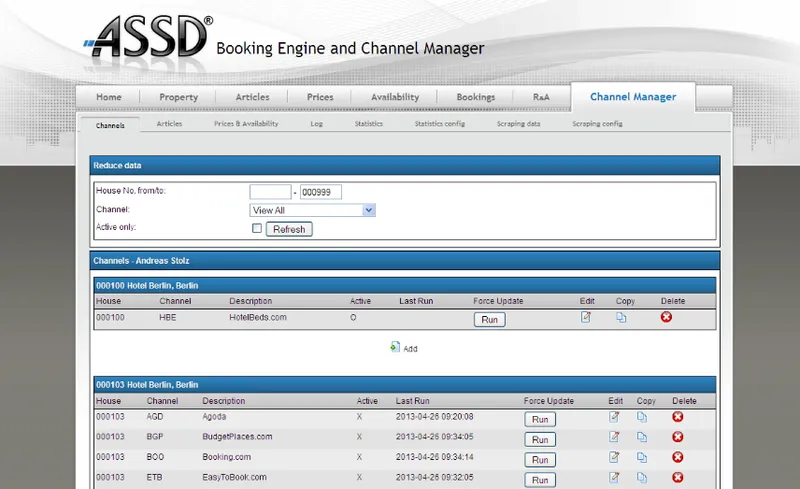Viewport: 800px width, 489px height.
Task: Focus the House No. from field
Action: point(270,192)
